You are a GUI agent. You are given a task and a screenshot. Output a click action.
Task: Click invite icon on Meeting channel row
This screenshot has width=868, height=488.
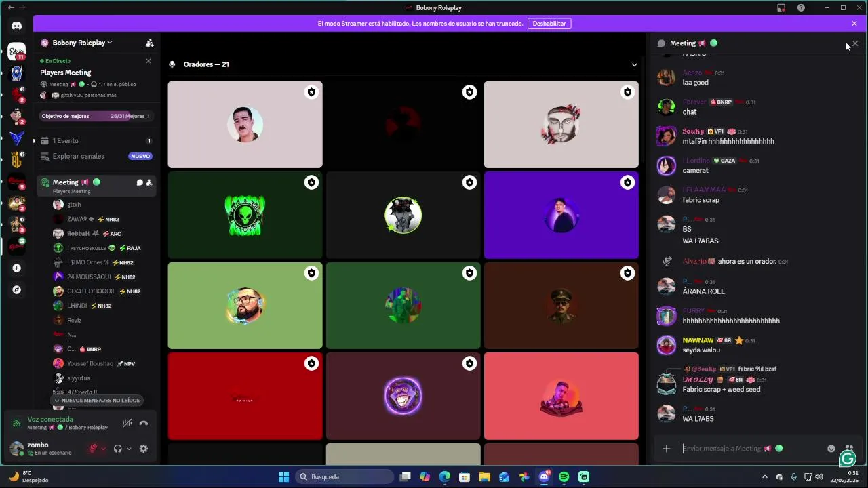coord(149,182)
